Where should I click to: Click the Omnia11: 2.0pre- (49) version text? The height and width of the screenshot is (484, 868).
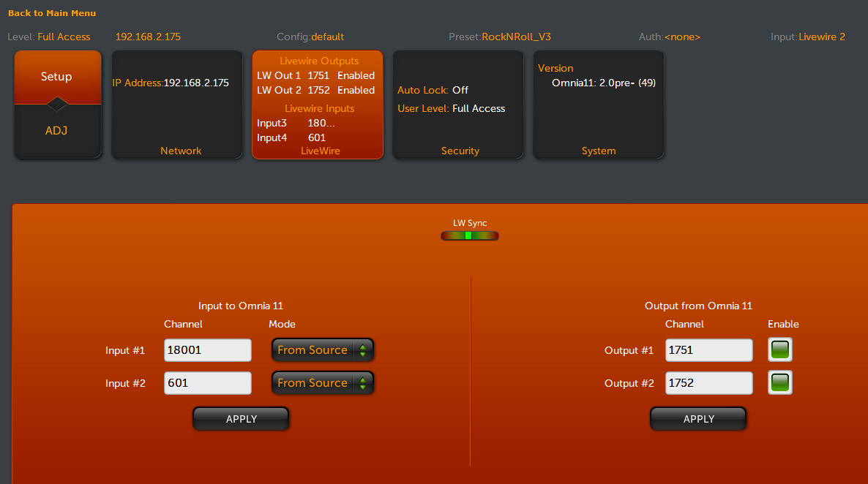tap(604, 83)
